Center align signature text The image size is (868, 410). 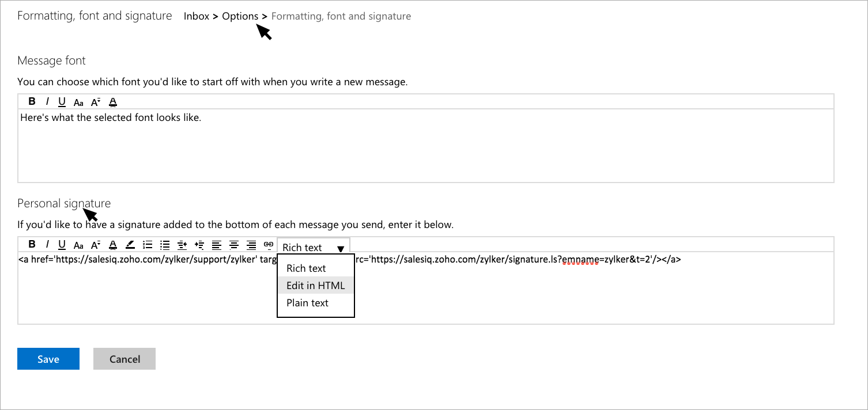(x=234, y=245)
